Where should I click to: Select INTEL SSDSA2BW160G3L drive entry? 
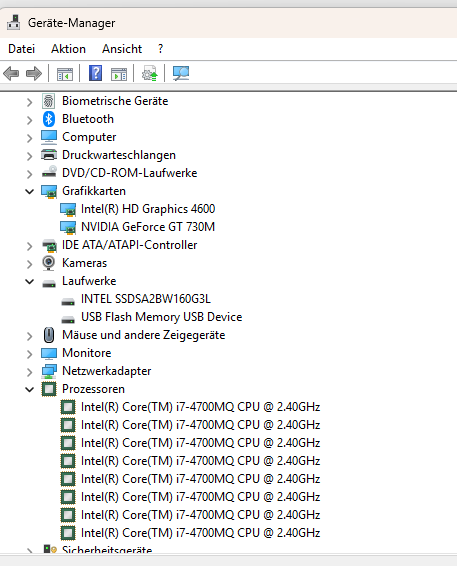pyautogui.click(x=146, y=299)
